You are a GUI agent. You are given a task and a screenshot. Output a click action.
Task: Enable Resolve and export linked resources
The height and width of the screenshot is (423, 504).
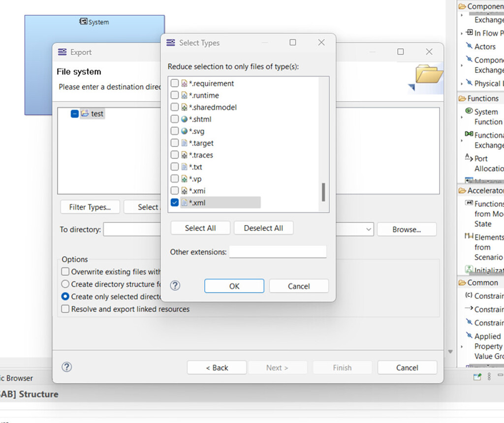coord(65,309)
